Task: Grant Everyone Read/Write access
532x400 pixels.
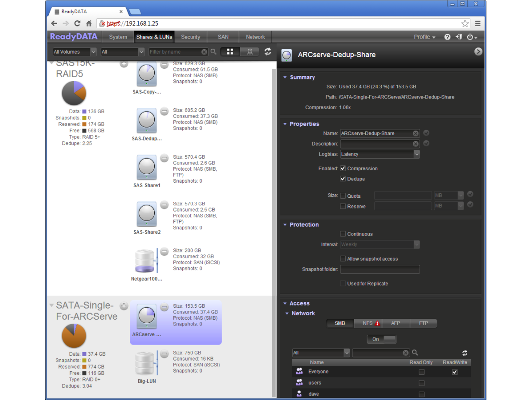Action: [x=454, y=372]
